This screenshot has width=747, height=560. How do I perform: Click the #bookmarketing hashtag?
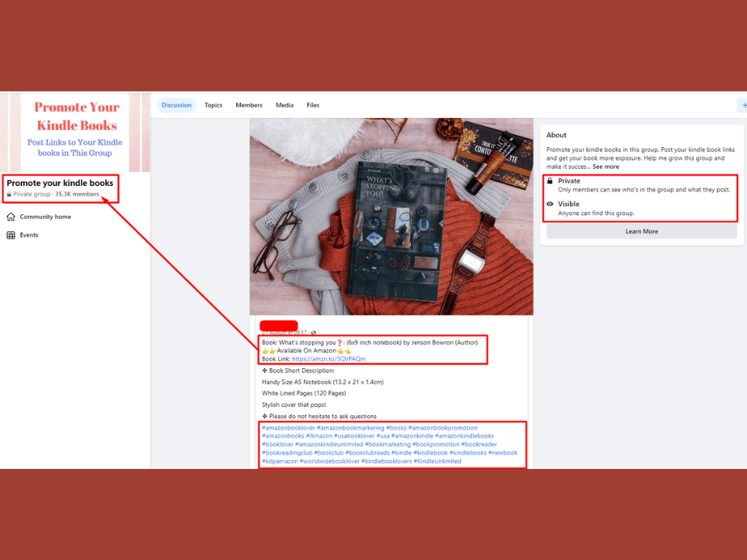click(x=388, y=445)
